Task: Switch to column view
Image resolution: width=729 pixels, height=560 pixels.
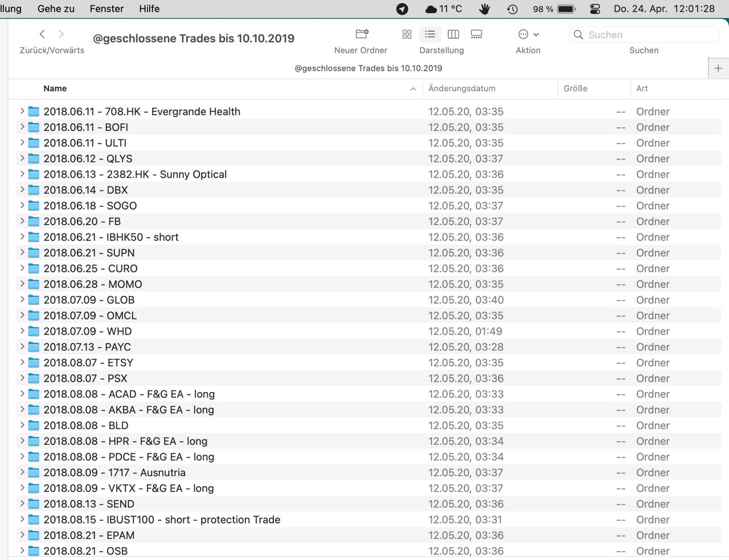Action: point(453,34)
